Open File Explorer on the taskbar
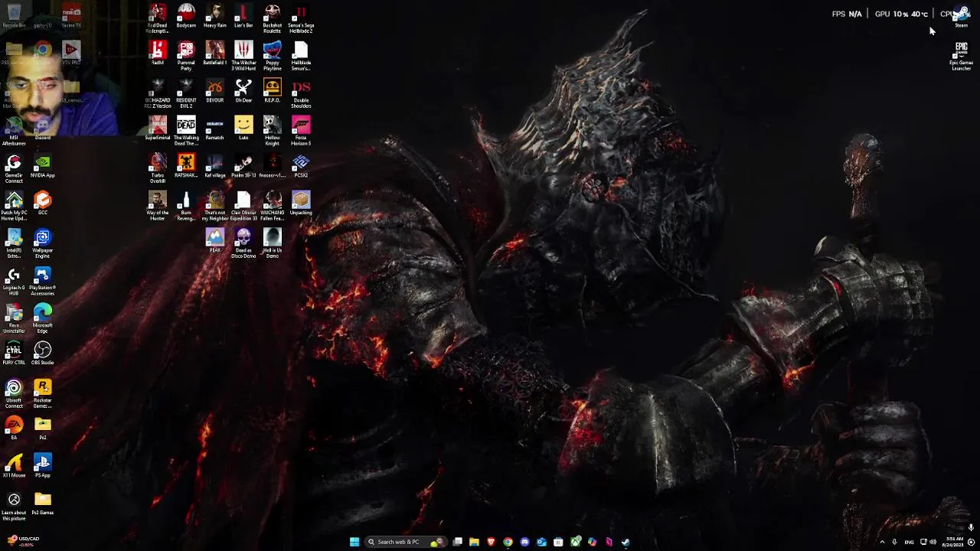Image resolution: width=980 pixels, height=551 pixels. [474, 542]
